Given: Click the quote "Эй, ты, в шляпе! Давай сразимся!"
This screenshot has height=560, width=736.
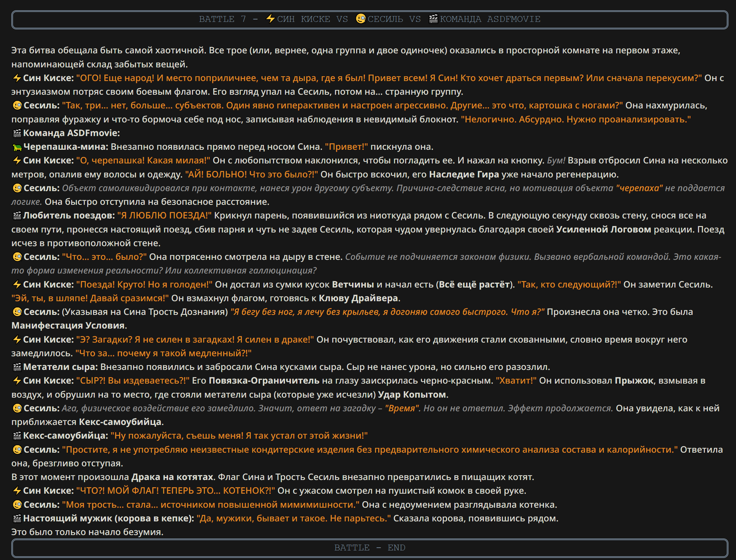Looking at the screenshot, I should [x=90, y=298].
